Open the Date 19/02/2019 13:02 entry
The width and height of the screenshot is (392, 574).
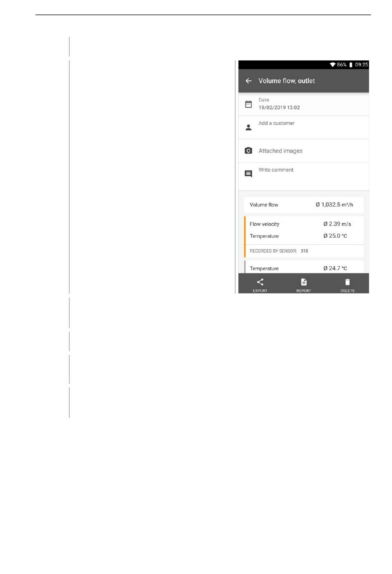(304, 104)
